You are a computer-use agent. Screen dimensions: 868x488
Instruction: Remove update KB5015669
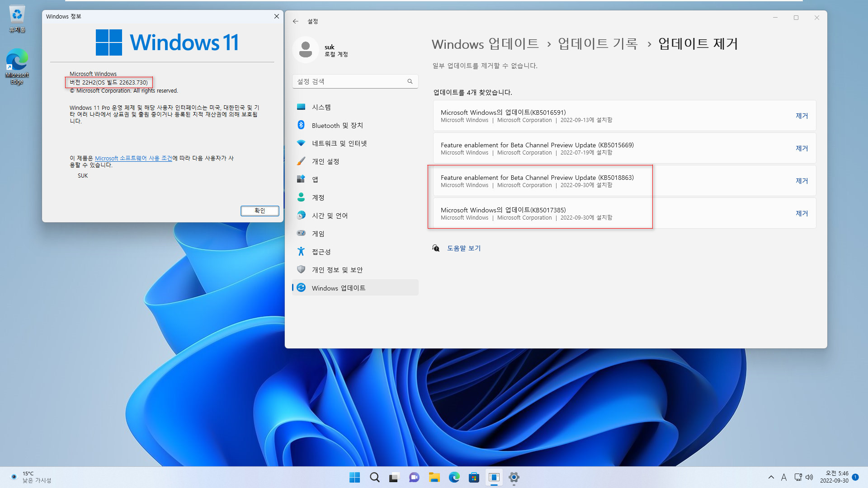[802, 148]
